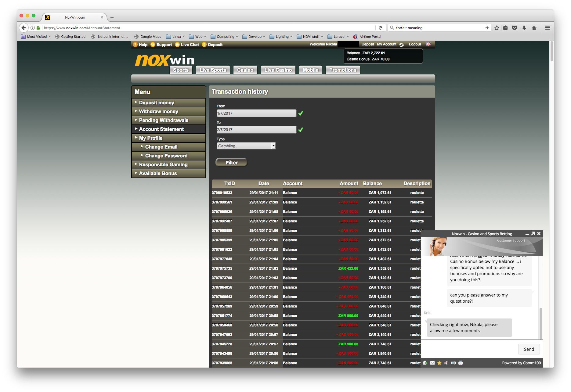Open the Casino tab
The image size is (571, 392).
[x=245, y=70]
